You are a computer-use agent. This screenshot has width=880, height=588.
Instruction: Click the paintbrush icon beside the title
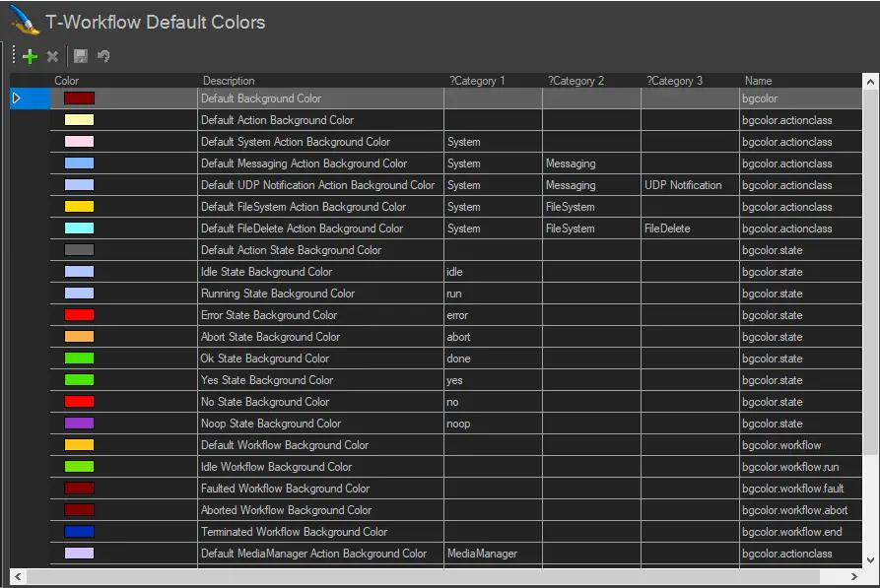[x=24, y=21]
